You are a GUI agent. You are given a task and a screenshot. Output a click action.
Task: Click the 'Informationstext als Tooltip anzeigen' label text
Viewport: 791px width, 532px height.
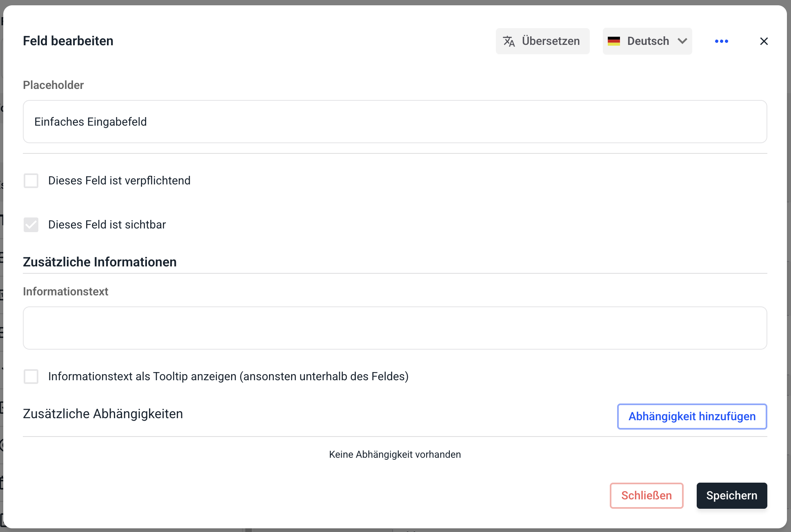click(x=228, y=377)
